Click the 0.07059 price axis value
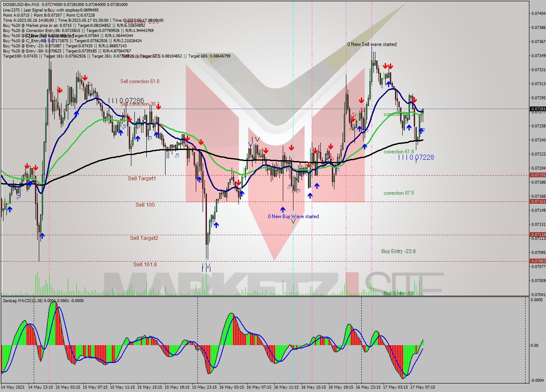The height and width of the screenshot is (392, 546). pyautogui.click(x=538, y=280)
